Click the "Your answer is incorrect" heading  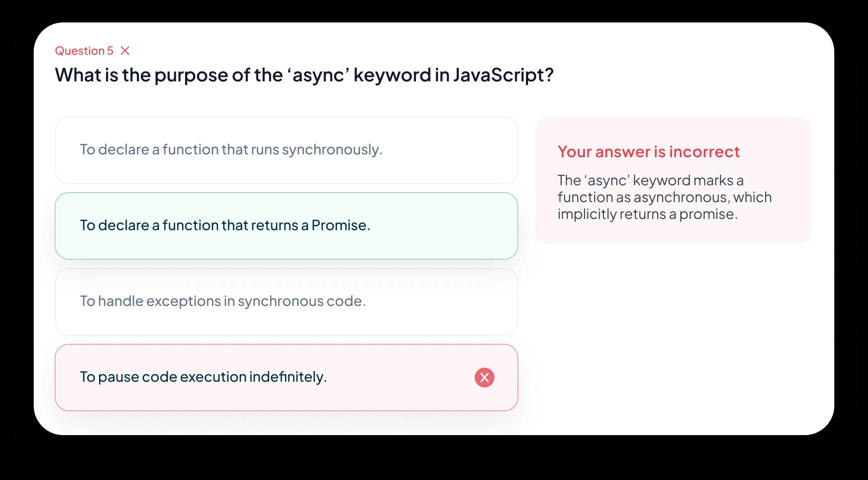649,152
